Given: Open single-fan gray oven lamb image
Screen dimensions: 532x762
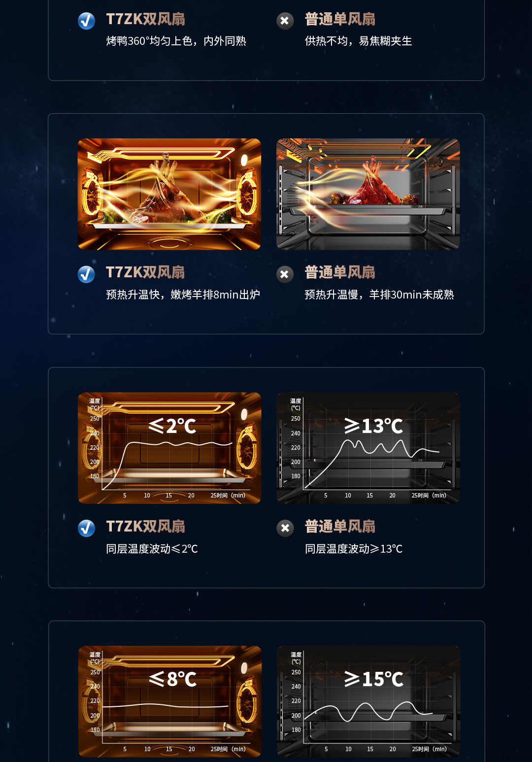Looking at the screenshot, I should click(368, 194).
